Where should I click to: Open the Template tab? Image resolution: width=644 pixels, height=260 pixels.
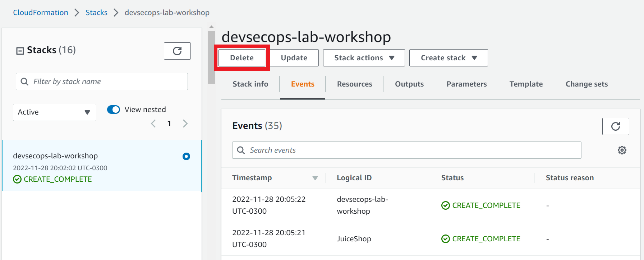[x=526, y=84]
